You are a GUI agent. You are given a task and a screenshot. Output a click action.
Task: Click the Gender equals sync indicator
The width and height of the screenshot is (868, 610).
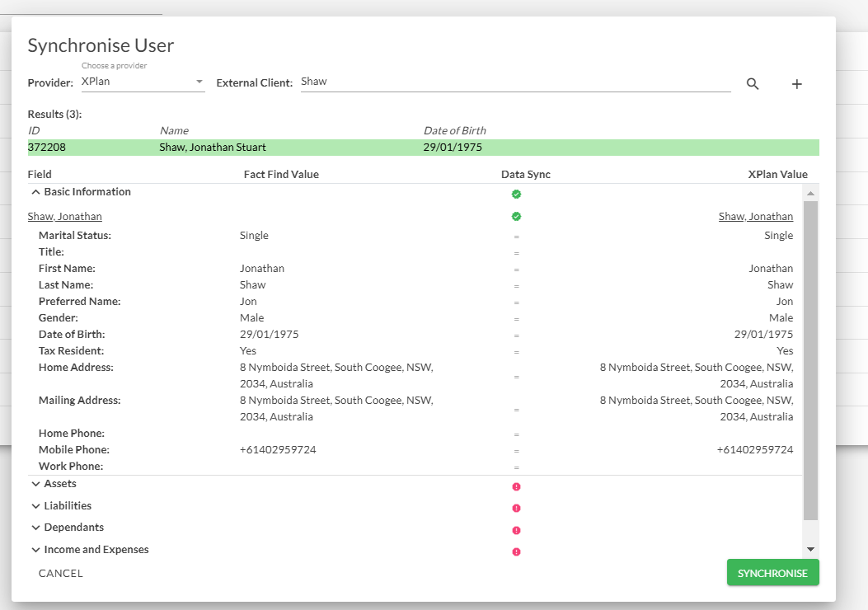tap(516, 319)
